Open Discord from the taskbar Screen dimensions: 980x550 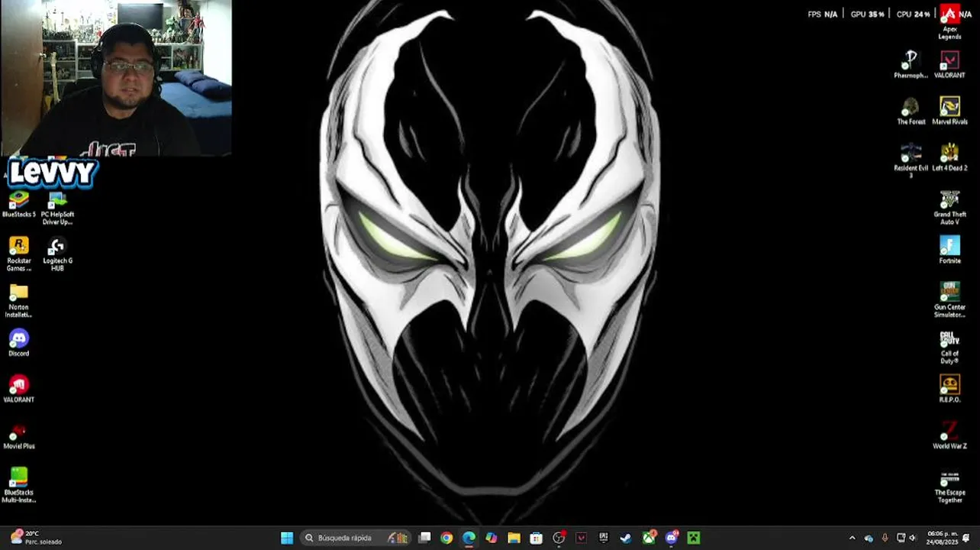pos(671,538)
